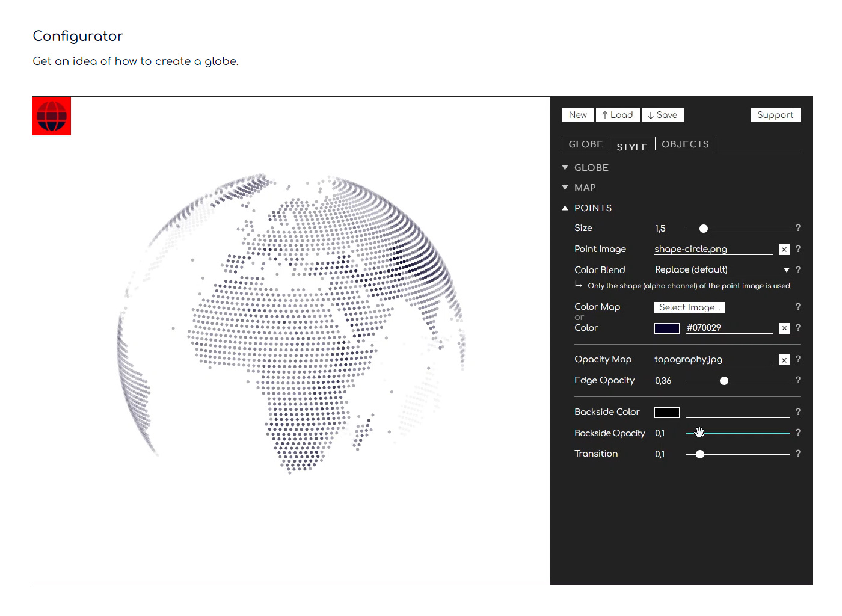Expand the GLOBE section
The image size is (842, 616).
(x=592, y=167)
